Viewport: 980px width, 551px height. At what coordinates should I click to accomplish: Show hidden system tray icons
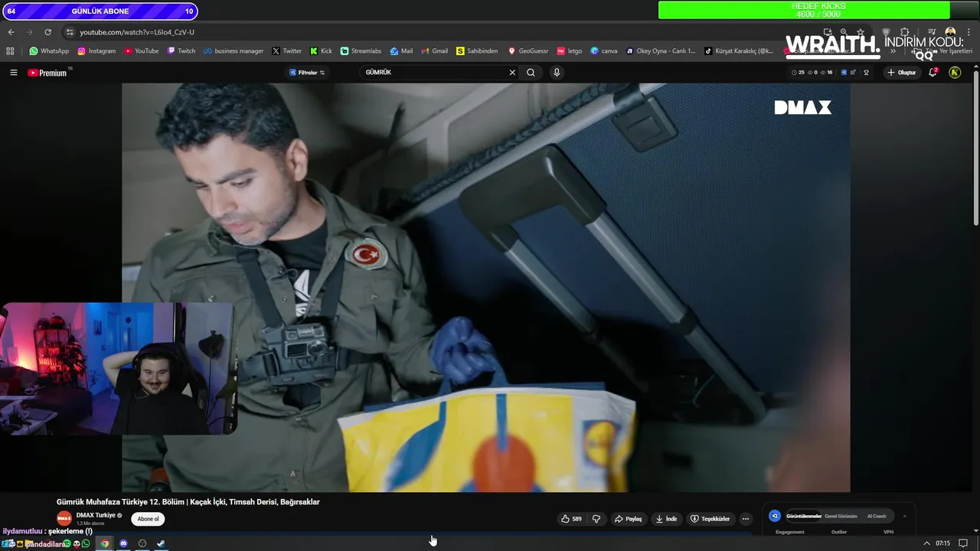pyautogui.click(x=926, y=543)
